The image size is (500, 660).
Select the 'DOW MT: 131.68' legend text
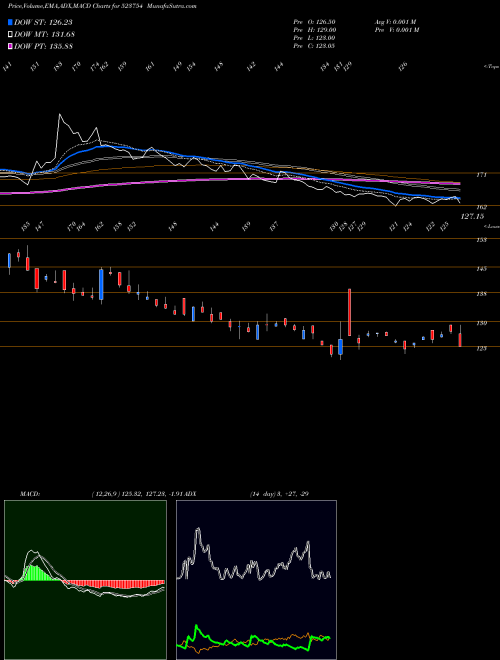pos(45,34)
